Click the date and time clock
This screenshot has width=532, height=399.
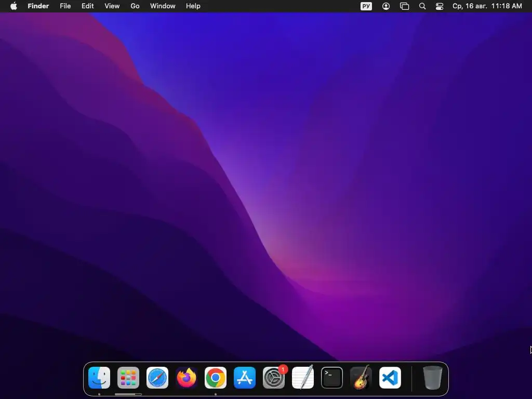point(487,6)
